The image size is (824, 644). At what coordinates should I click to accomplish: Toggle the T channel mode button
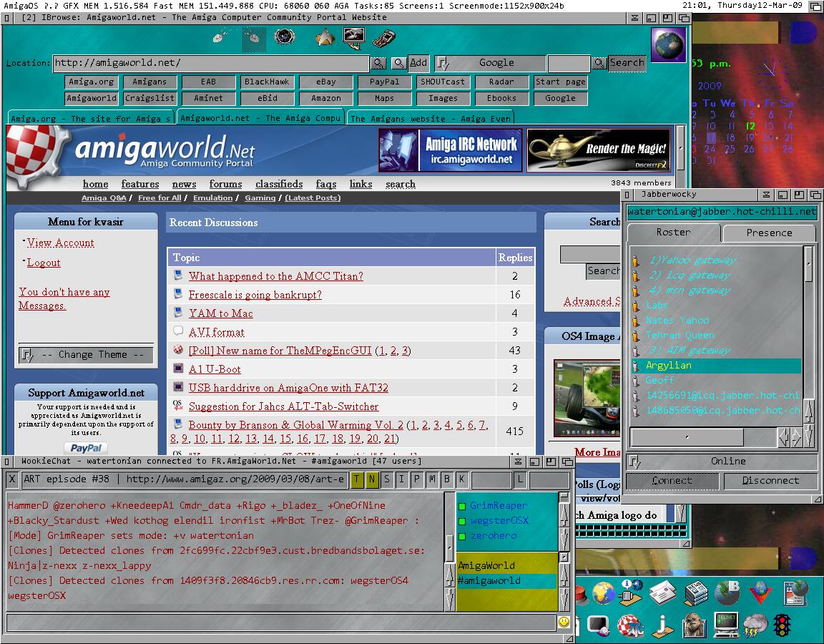click(358, 479)
